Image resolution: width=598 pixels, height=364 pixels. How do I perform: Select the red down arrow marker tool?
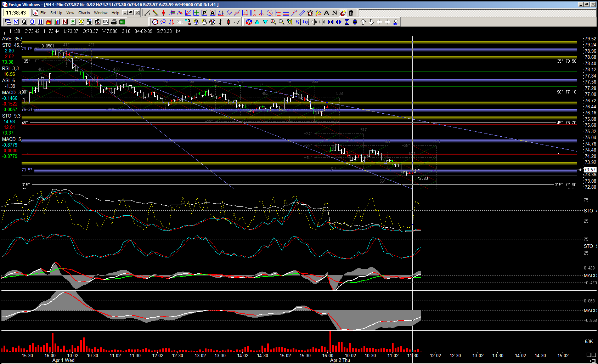163,13
